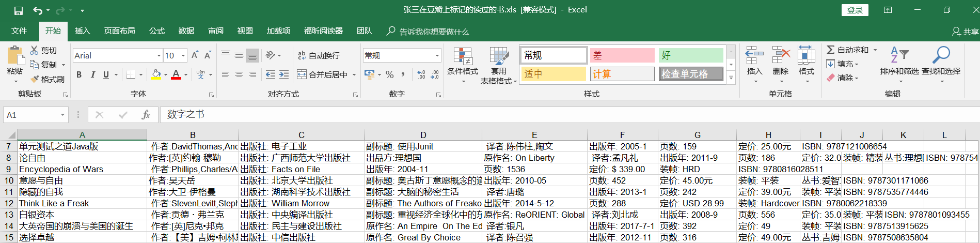Image resolution: width=980 pixels, height=243 pixels.
Task: Open the Font dialog launcher
Action: pyautogui.click(x=211, y=95)
